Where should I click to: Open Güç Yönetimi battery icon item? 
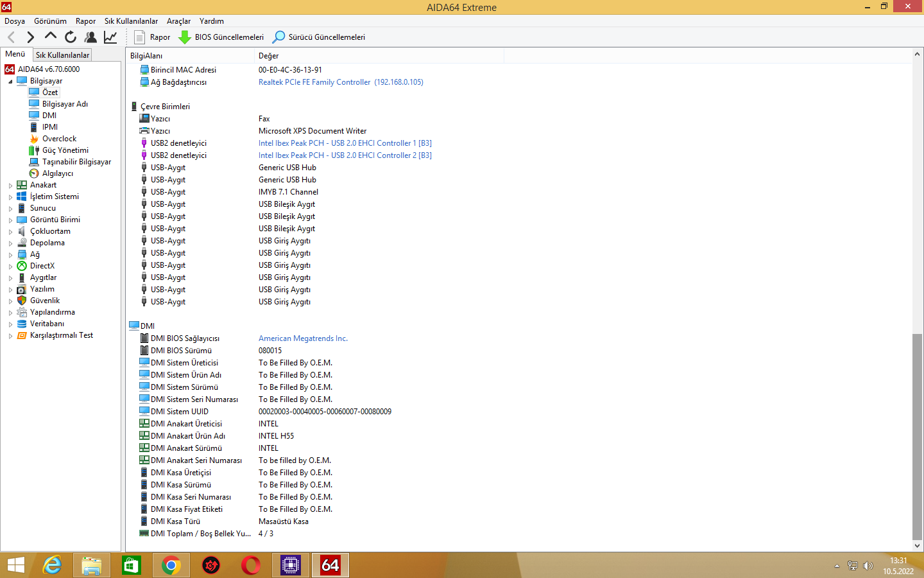[34, 150]
